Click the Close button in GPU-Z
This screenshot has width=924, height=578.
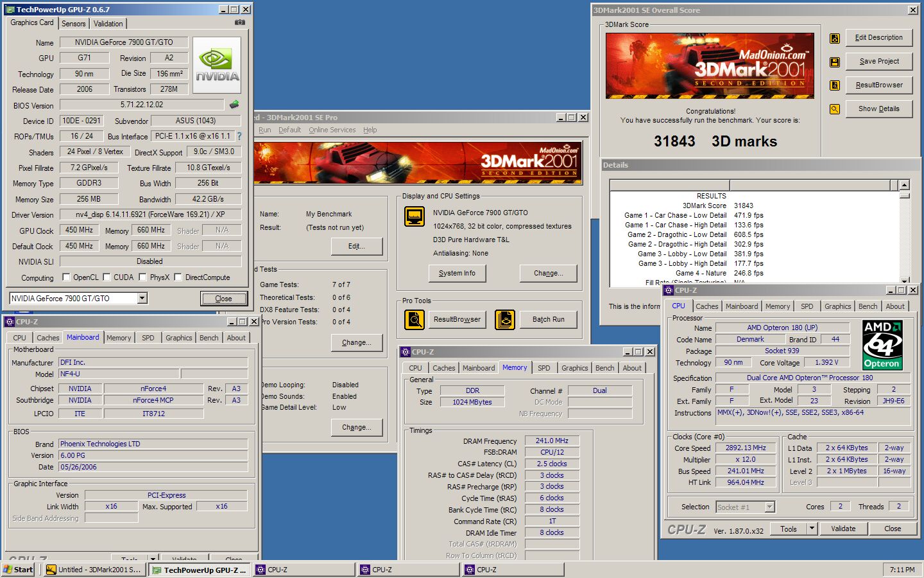[223, 299]
